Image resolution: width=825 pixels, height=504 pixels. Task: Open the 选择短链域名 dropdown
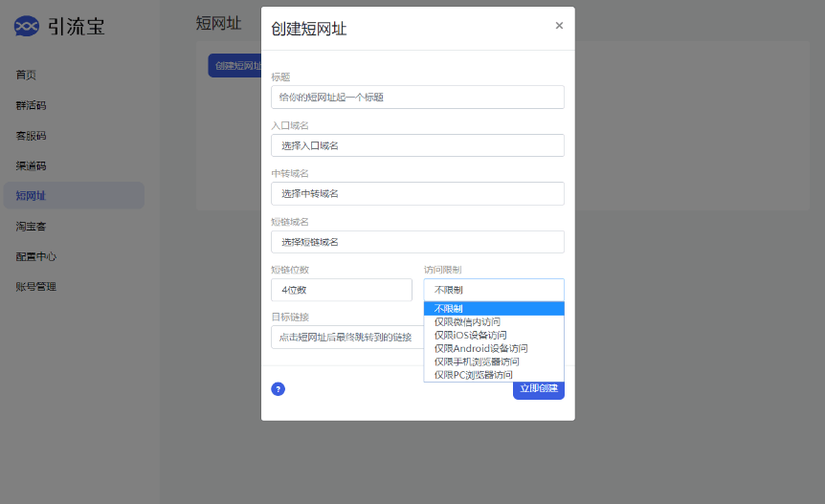(x=417, y=242)
